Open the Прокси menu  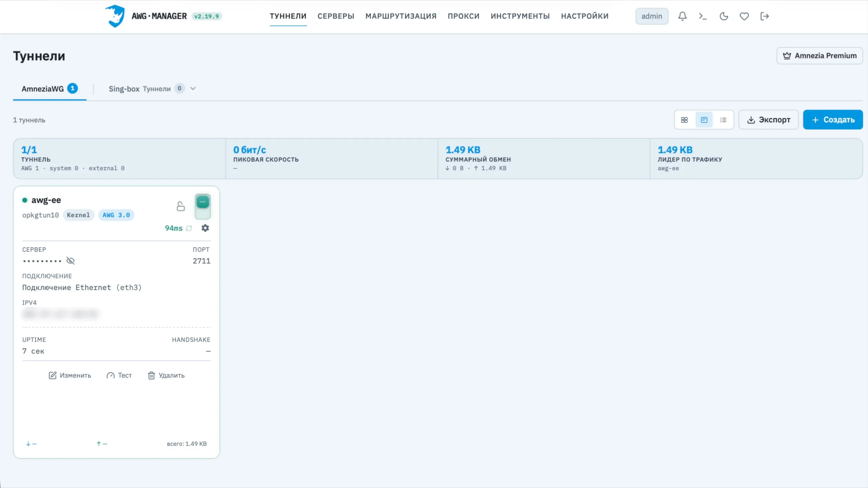(x=463, y=16)
